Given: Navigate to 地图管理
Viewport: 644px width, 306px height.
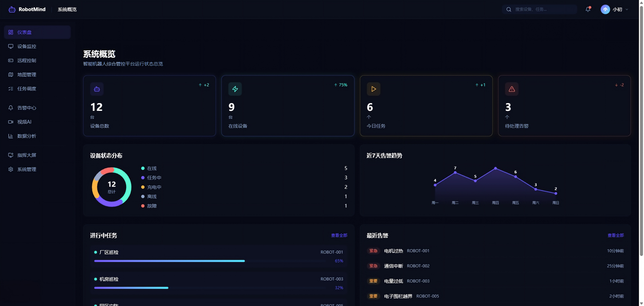Looking at the screenshot, I should [x=37, y=75].
